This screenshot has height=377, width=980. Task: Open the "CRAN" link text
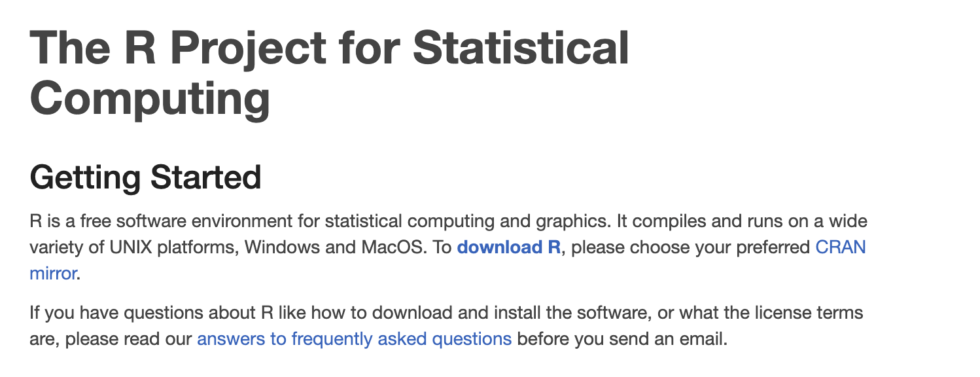[840, 247]
